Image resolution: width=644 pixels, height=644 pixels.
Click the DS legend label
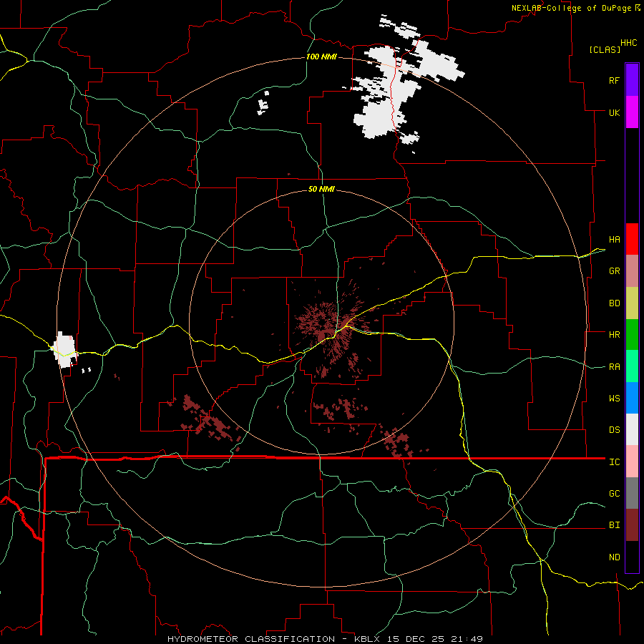(614, 430)
